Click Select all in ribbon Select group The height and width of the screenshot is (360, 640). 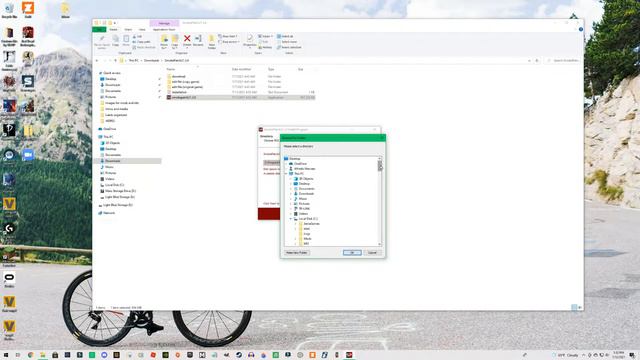click(285, 36)
